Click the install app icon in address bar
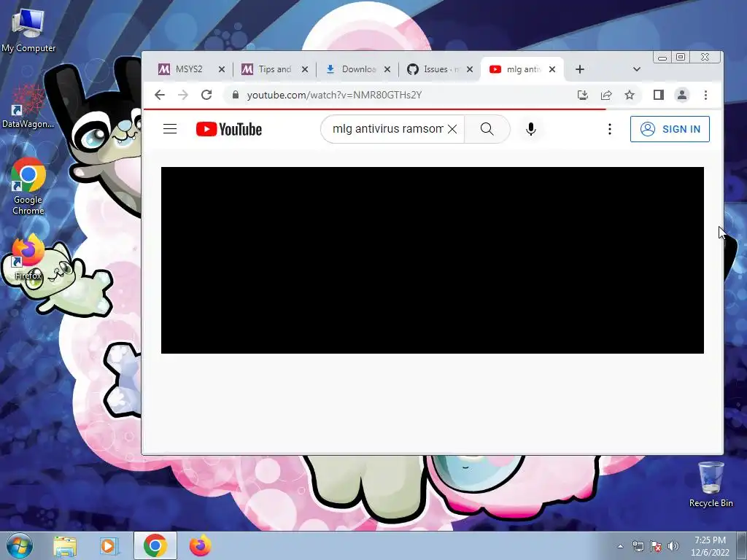 [583, 95]
